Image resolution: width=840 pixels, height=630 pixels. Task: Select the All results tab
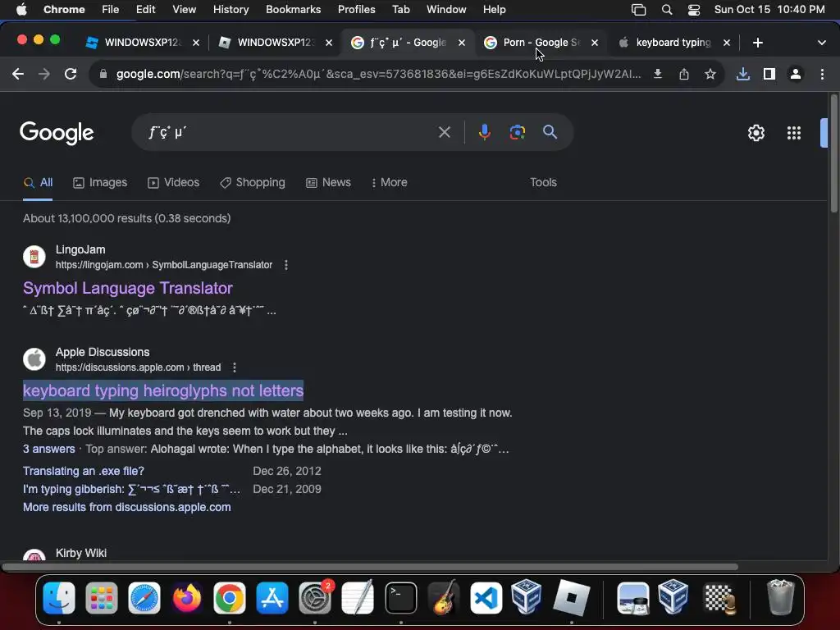(38, 183)
